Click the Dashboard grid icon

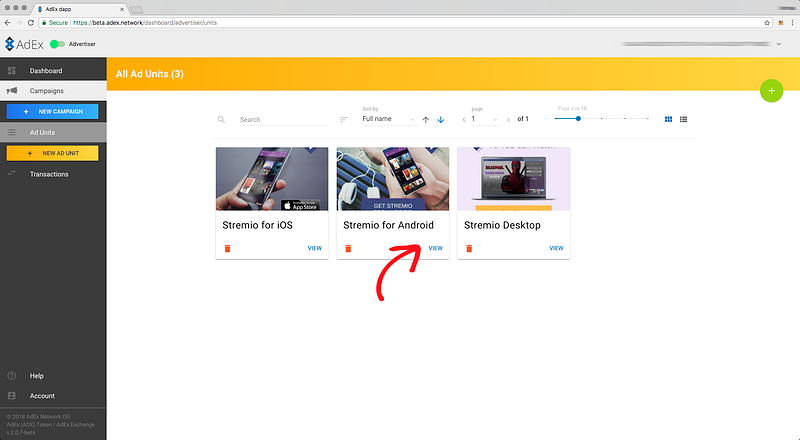pos(12,70)
